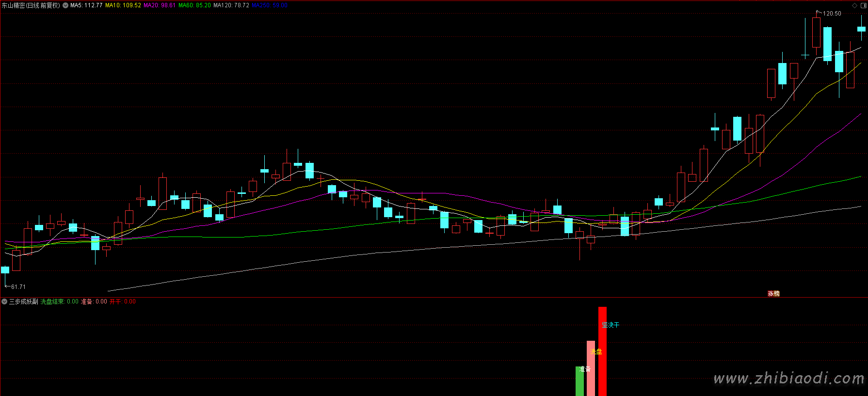Image resolution: width=868 pixels, height=396 pixels.
Task: Click the pink 洗盘 signal bar
Action: pyautogui.click(x=591, y=368)
